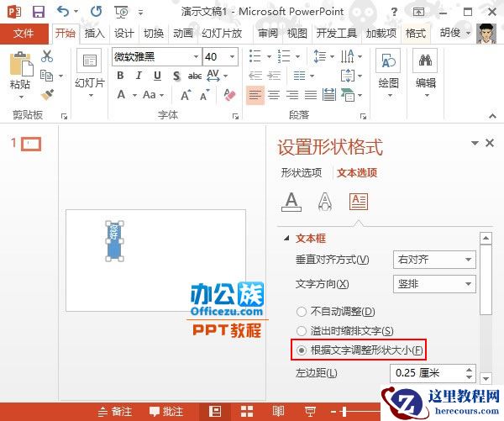
Task: Switch to the 动画 ribbon tab
Action: (x=183, y=33)
